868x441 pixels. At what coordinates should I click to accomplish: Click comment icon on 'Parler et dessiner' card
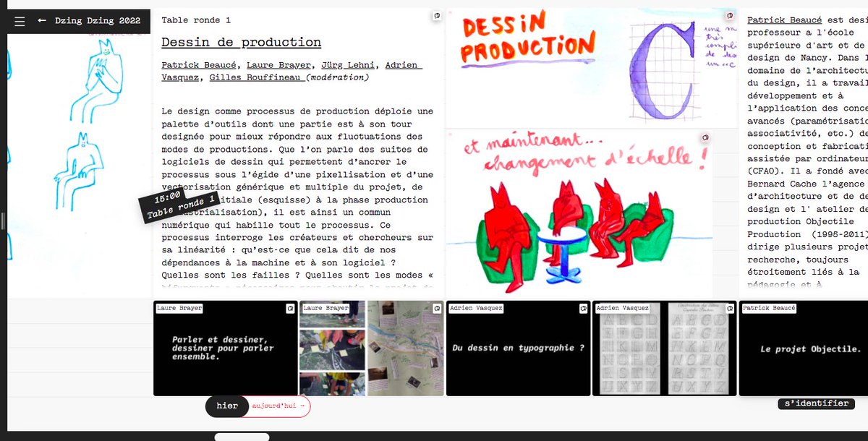pos(289,308)
